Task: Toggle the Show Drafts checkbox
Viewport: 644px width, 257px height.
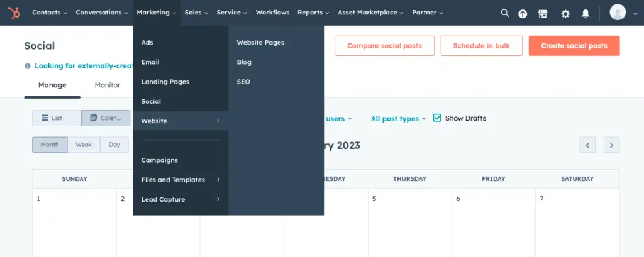Action: (x=438, y=118)
